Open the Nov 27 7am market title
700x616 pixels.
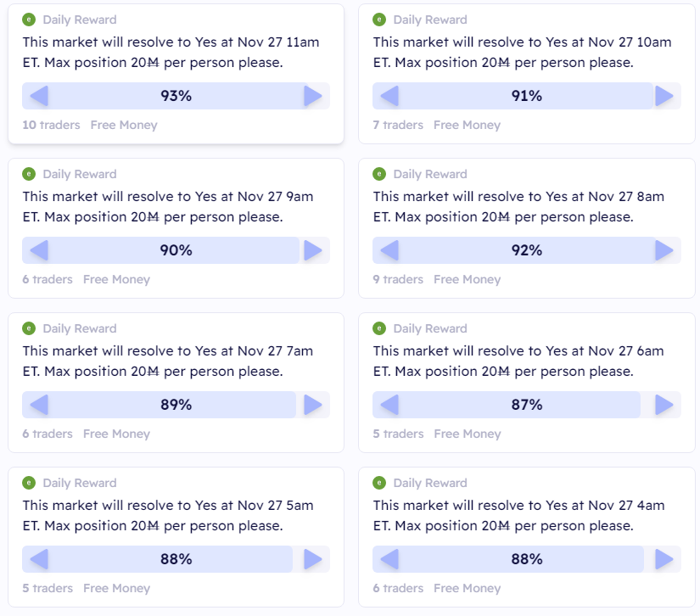pyautogui.click(x=168, y=361)
